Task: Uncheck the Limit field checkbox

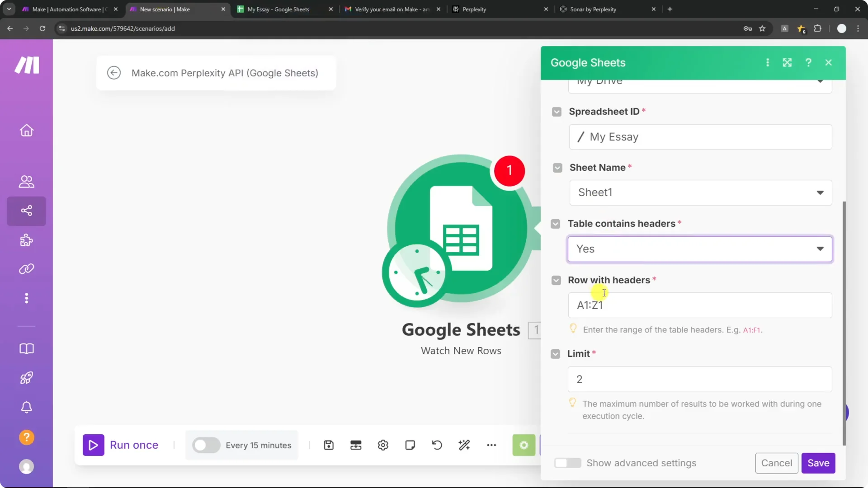Action: pyautogui.click(x=556, y=354)
